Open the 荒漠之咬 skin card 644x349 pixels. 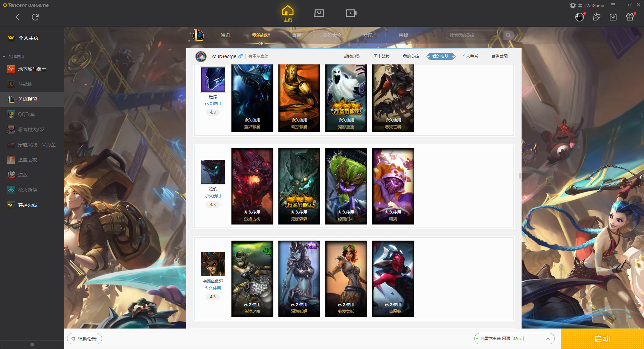pyautogui.click(x=252, y=279)
